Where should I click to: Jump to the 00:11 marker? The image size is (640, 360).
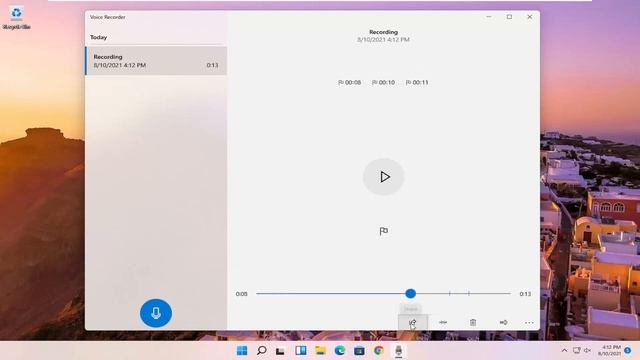(x=417, y=82)
